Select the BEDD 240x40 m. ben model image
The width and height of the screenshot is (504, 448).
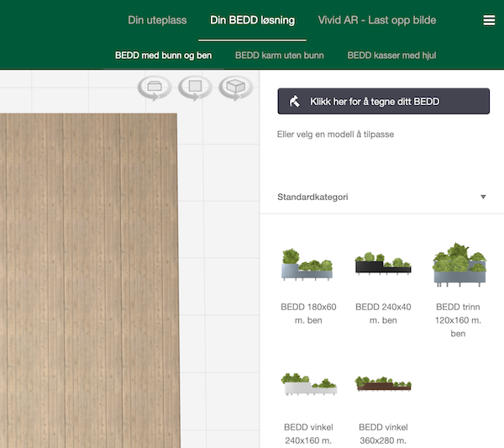[x=383, y=266]
